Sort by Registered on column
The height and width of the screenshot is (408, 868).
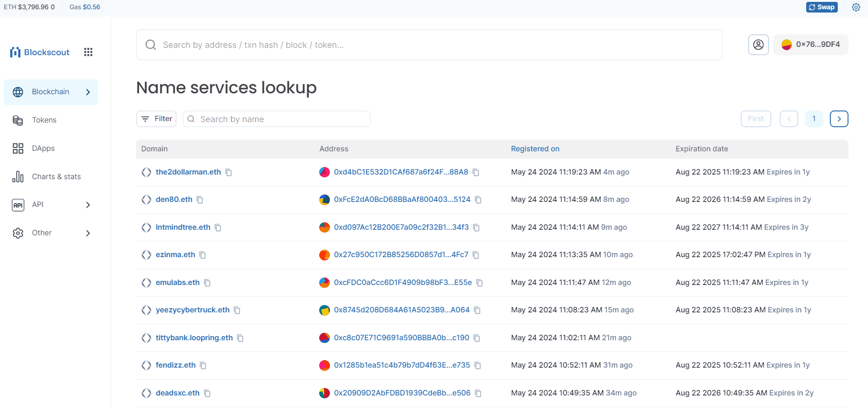pyautogui.click(x=535, y=149)
